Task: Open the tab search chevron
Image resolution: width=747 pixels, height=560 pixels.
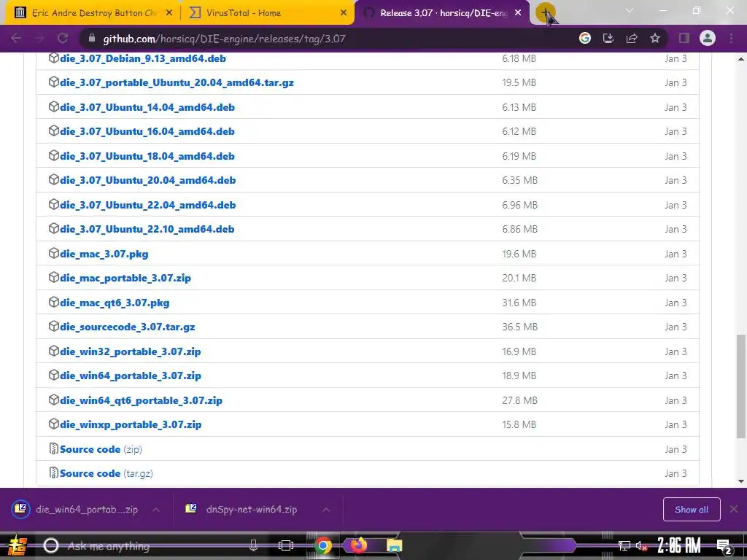Action: point(630,10)
